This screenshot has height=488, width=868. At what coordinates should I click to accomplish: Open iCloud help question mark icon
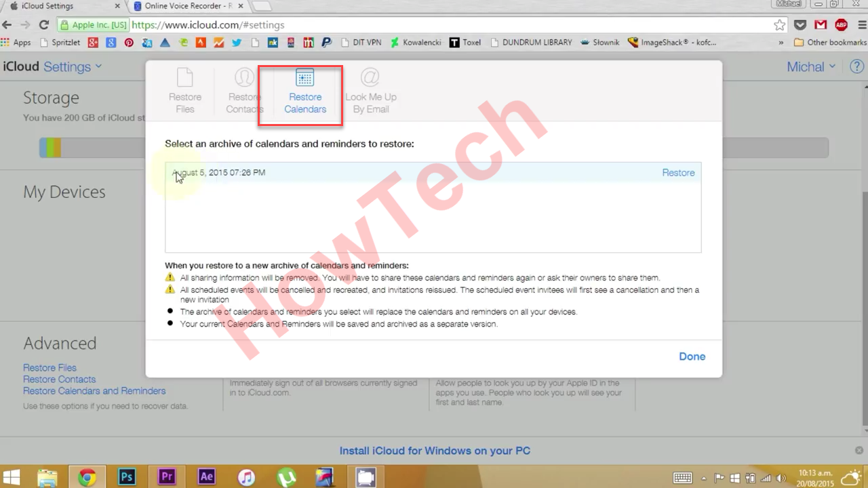(856, 66)
